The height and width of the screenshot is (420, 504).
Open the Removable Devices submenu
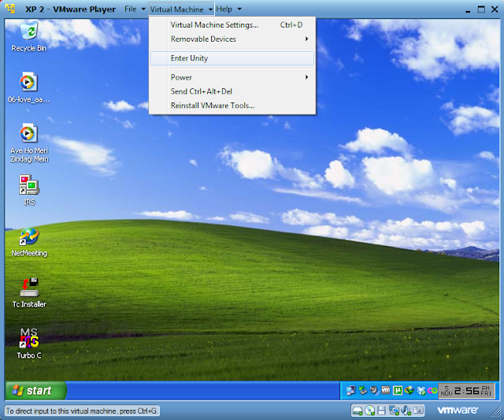pos(232,39)
